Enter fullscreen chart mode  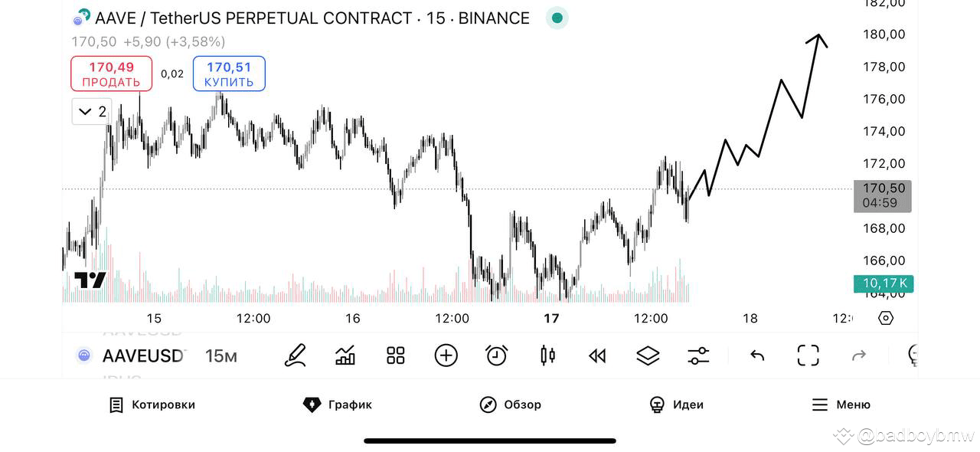(x=807, y=355)
